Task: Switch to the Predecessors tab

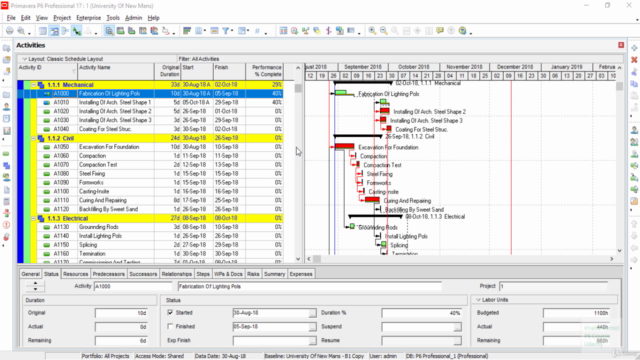Action: click(x=109, y=274)
